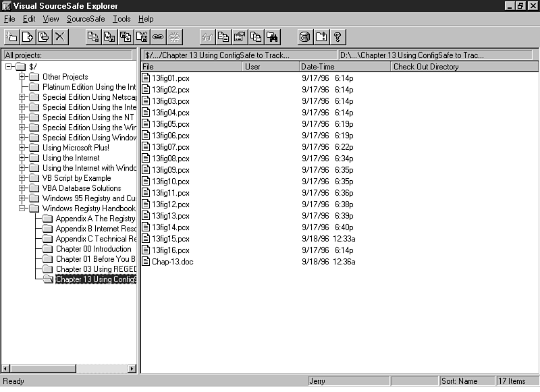Click the Jerry user status bar pane

[x=348, y=381]
